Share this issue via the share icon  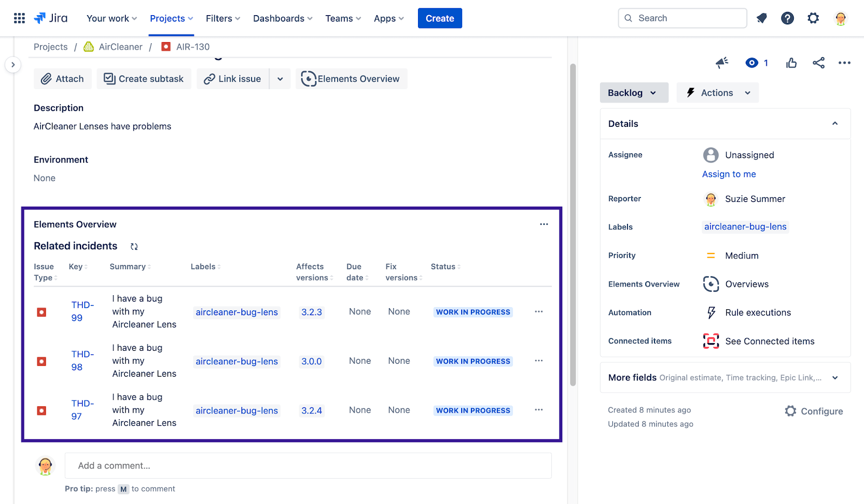tap(819, 63)
